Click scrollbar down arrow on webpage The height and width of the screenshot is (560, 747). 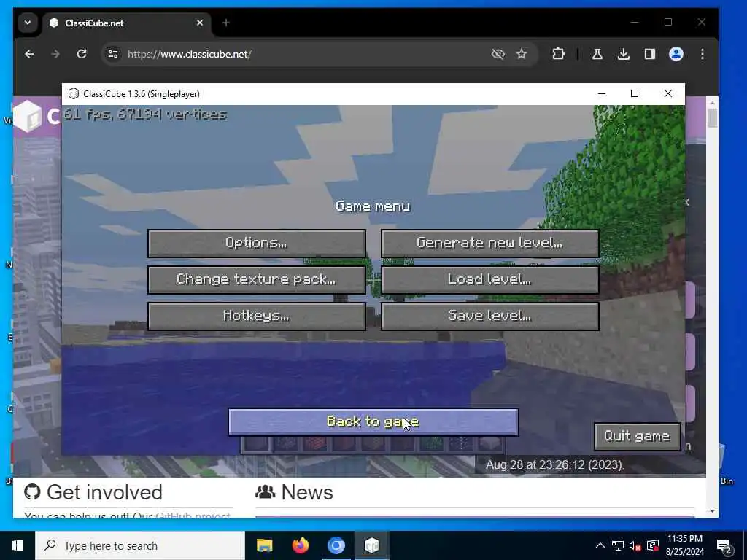pos(712,511)
